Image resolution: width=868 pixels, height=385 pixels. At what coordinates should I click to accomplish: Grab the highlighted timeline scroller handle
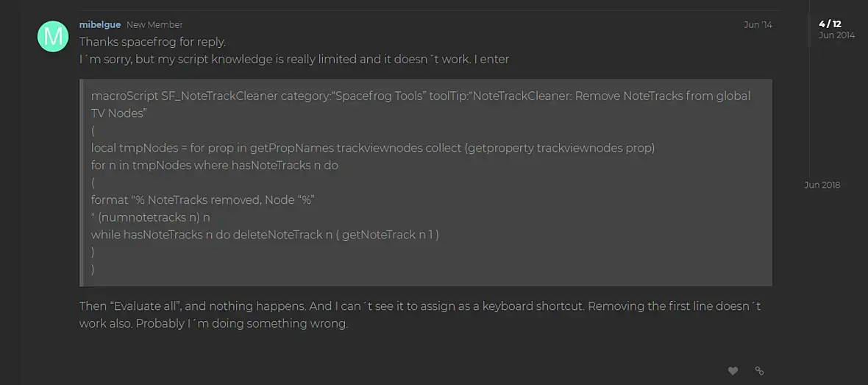(x=810, y=31)
